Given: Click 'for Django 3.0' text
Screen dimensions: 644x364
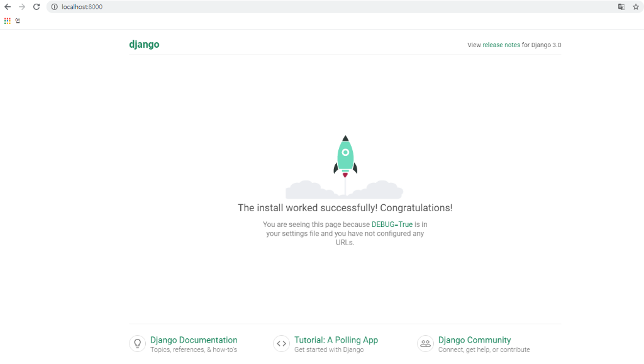Looking at the screenshot, I should pos(541,45).
